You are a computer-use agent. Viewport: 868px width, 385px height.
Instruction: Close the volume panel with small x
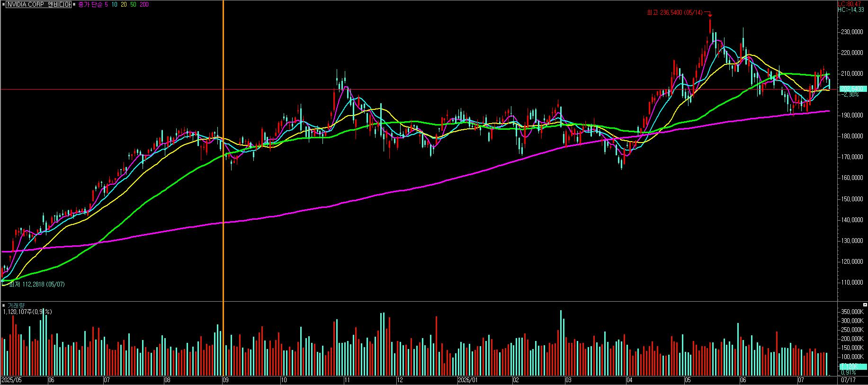[865, 304]
